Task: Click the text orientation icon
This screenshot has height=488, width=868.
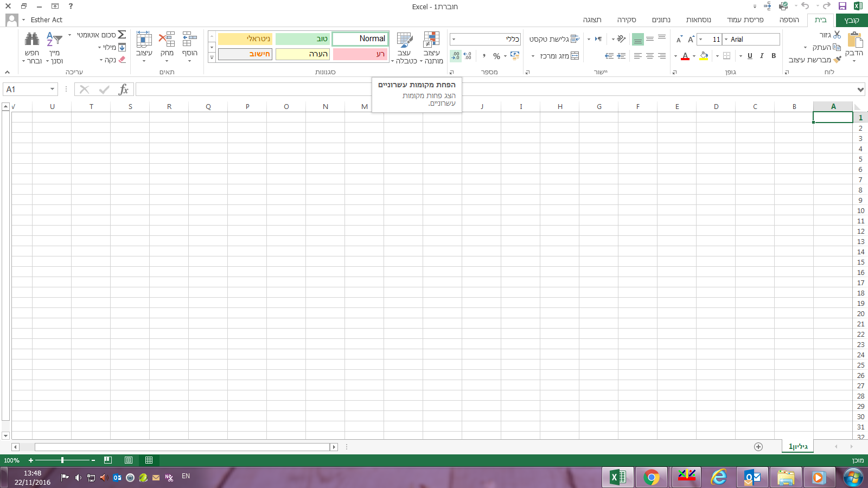Action: pos(622,39)
